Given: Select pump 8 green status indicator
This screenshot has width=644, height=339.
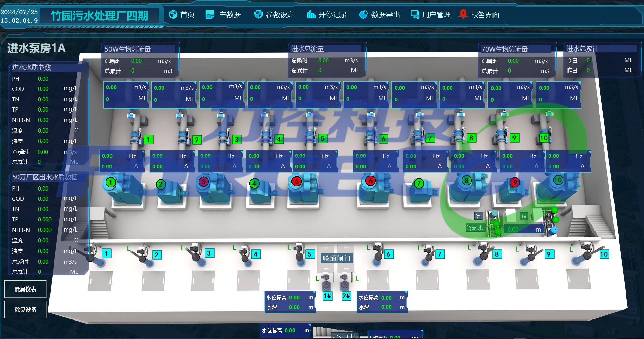Looking at the screenshot, I should pyautogui.click(x=466, y=181).
